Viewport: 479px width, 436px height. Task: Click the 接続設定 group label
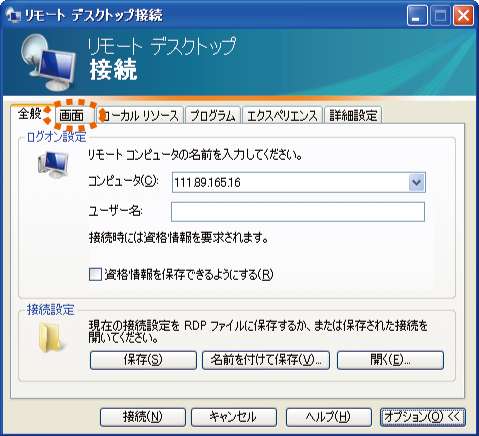click(x=51, y=310)
